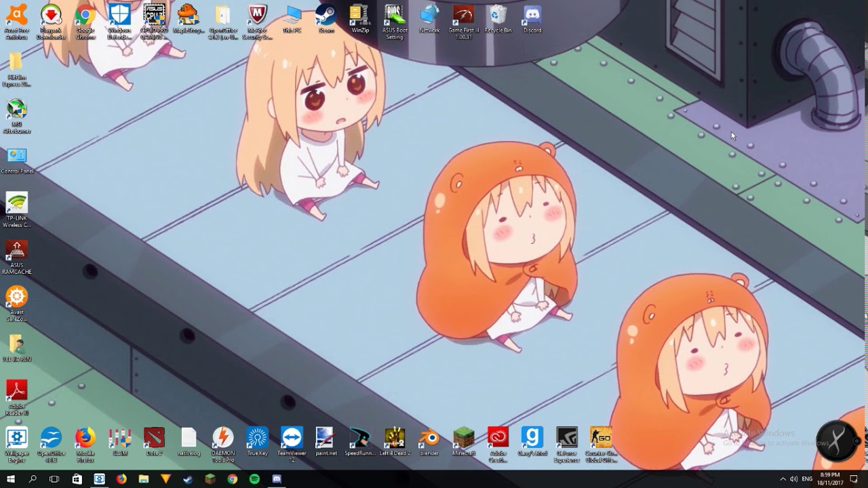Open Steam from the taskbar
Image resolution: width=868 pixels, height=488 pixels.
(x=188, y=479)
